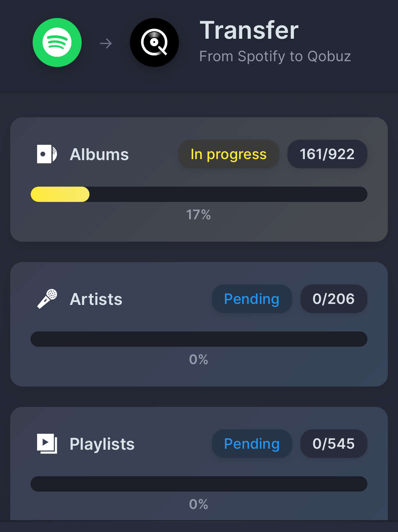This screenshot has width=398, height=532.
Task: Click the Artists microphone icon
Action: click(47, 299)
